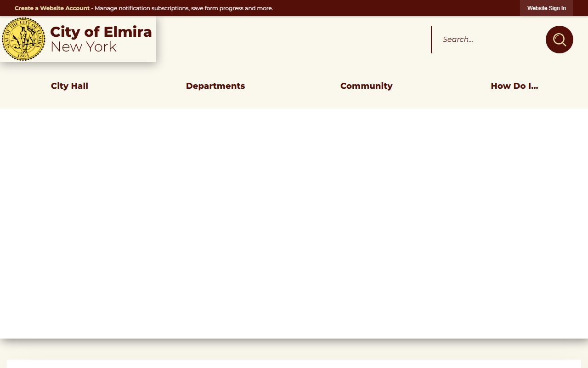Click the City of Elmira New York title
This screenshot has height=368, width=588.
coord(101,39)
